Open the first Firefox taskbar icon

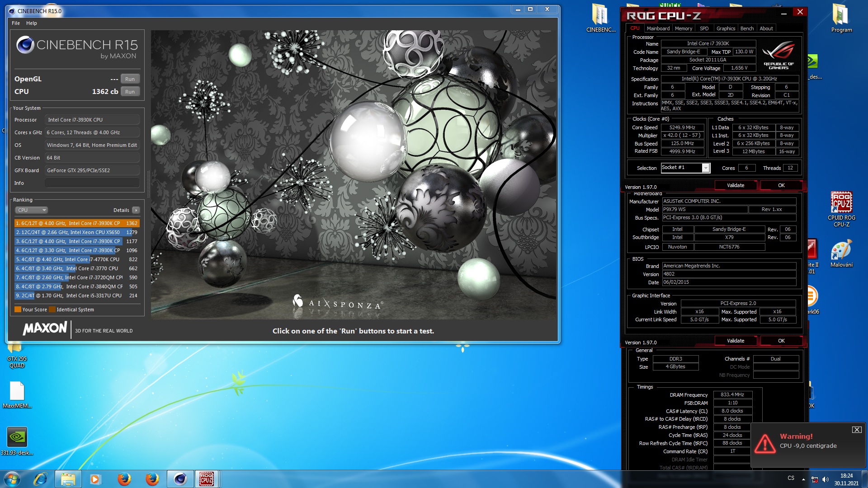[124, 479]
